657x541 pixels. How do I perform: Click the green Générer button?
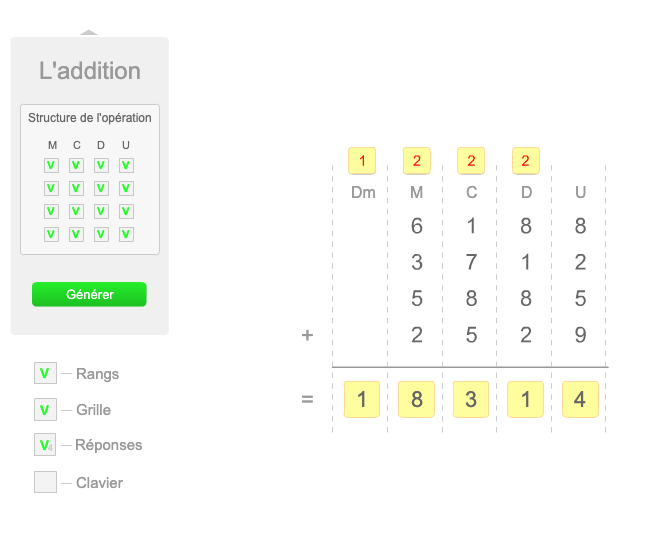89,294
